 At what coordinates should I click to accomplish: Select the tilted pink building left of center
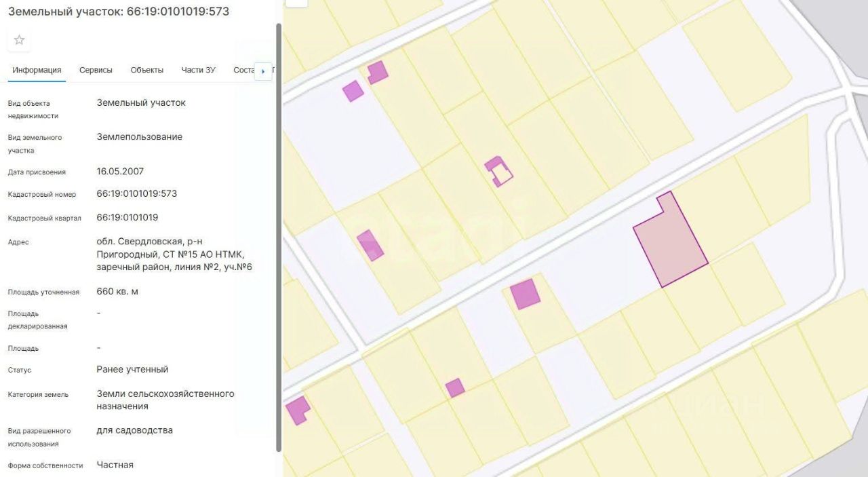click(370, 246)
